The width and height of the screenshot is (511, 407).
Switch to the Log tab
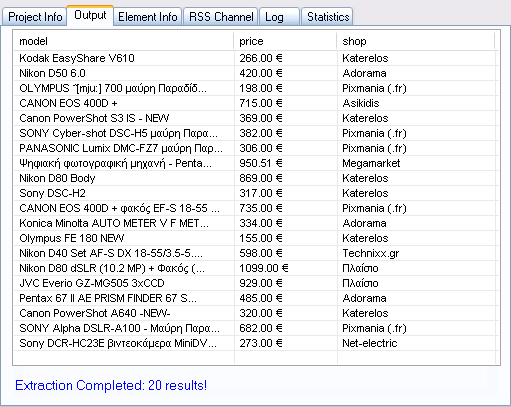279,17
